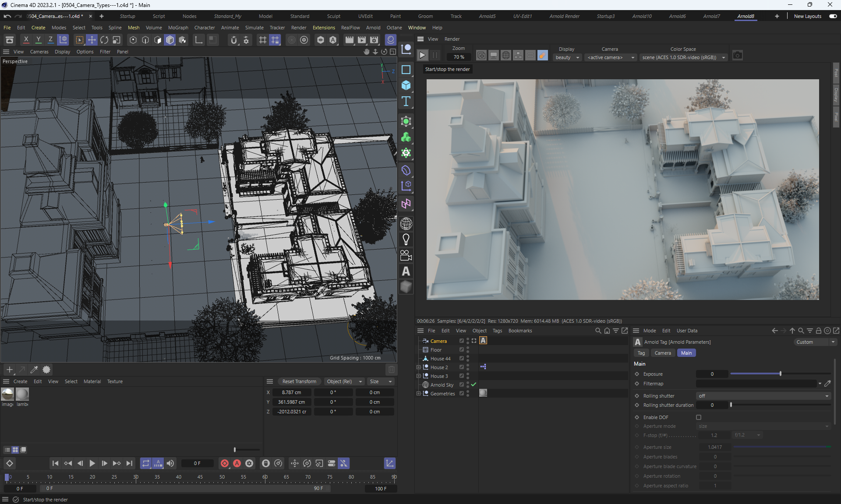The image size is (841, 504).
Task: Toggle the Arnold Sky enabled checkmark
Action: [474, 384]
